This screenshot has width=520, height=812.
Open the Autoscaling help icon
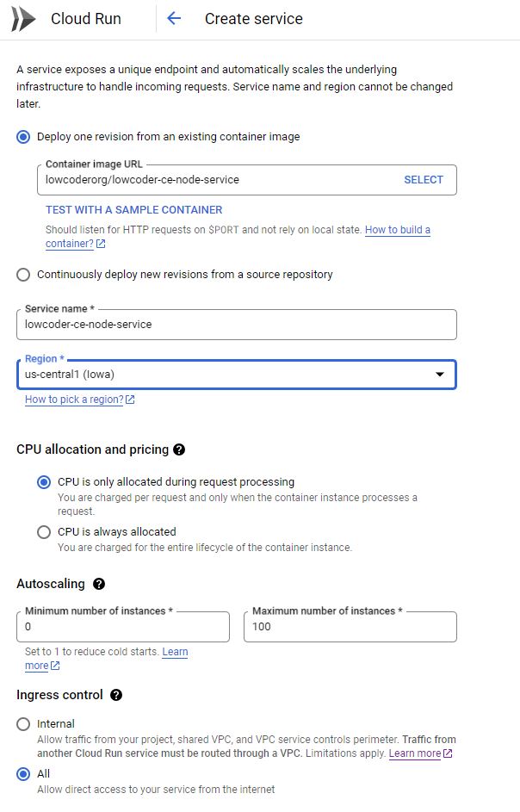(x=99, y=584)
